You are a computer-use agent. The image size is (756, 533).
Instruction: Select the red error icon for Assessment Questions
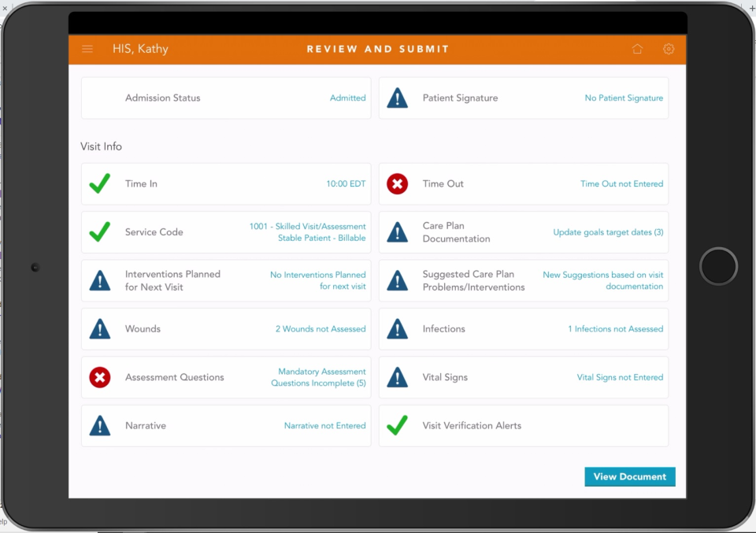pos(99,377)
